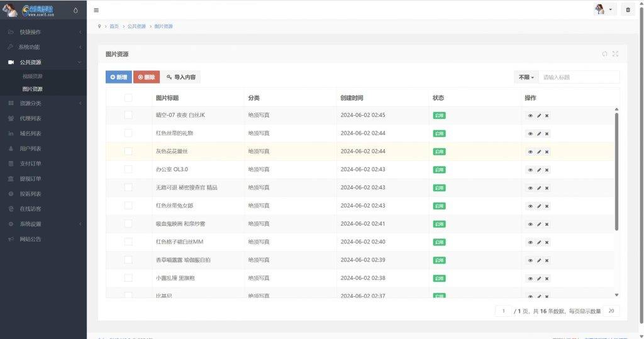Screen dimensions: 644x339
Task: Check the select-all checkbox in table header
Action: 128,97
